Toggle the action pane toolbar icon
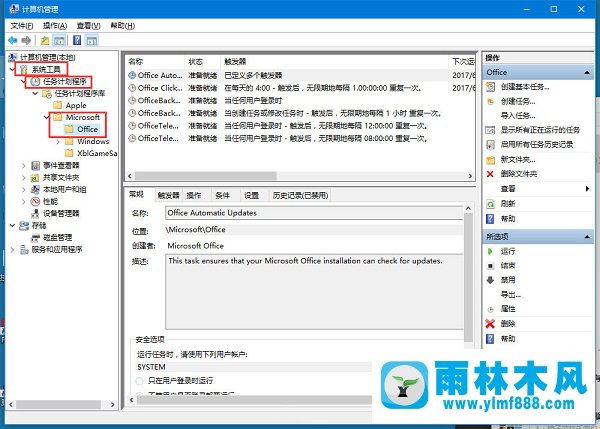600x429 pixels. [x=92, y=40]
